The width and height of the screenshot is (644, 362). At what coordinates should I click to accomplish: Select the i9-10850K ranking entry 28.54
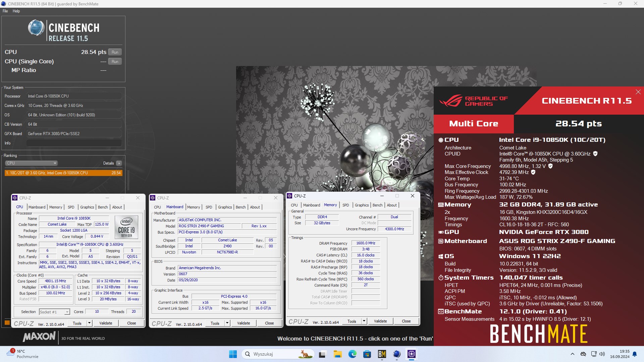(63, 173)
